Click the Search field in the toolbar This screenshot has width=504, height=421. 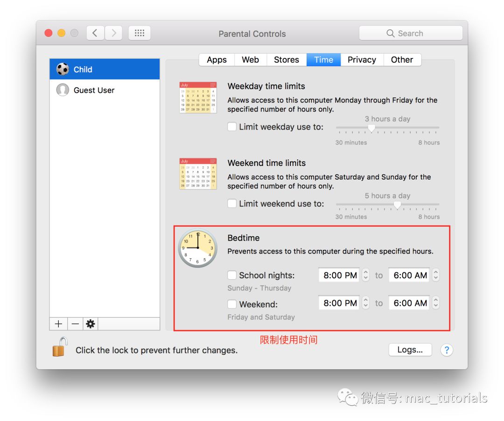411,33
